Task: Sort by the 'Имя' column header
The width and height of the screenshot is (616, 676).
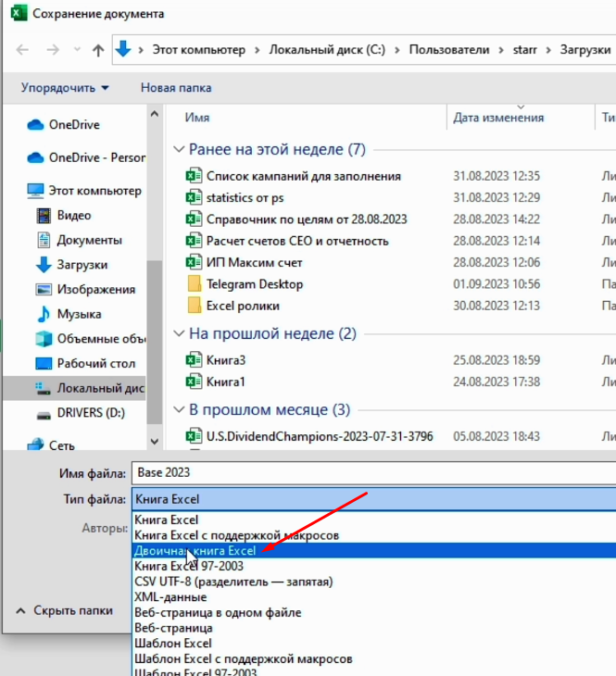Action: coord(197,118)
